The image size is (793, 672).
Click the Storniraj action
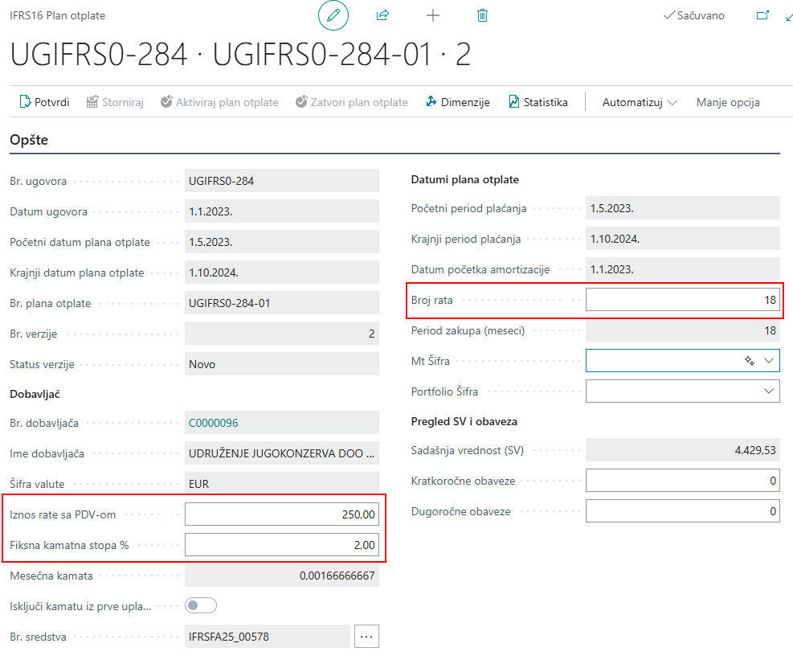pos(115,102)
